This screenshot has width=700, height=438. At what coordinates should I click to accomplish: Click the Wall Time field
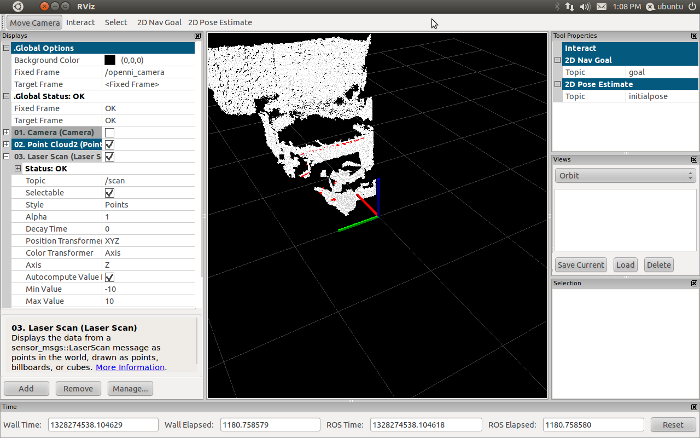(x=103, y=424)
